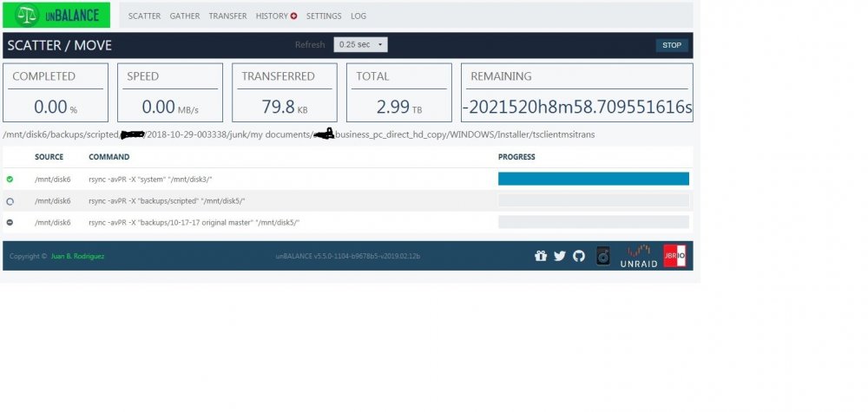
Task: Click the PROGRESS column header
Action: [x=516, y=157]
